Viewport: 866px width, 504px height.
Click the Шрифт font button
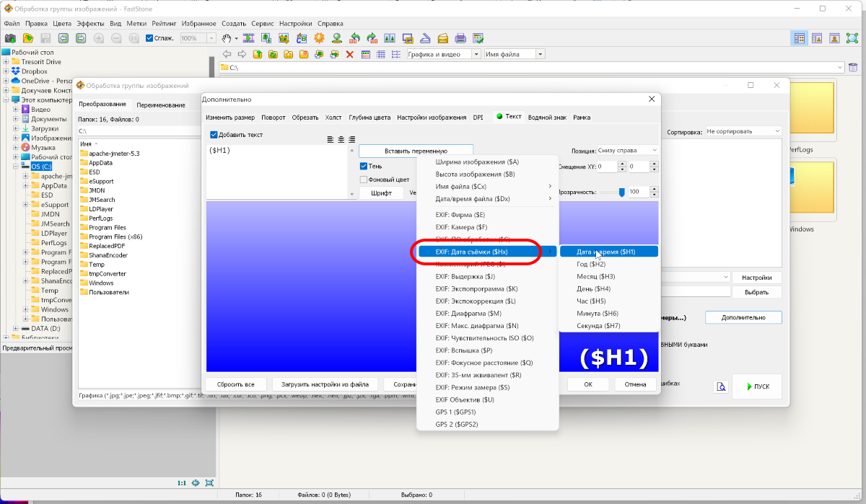click(x=381, y=193)
